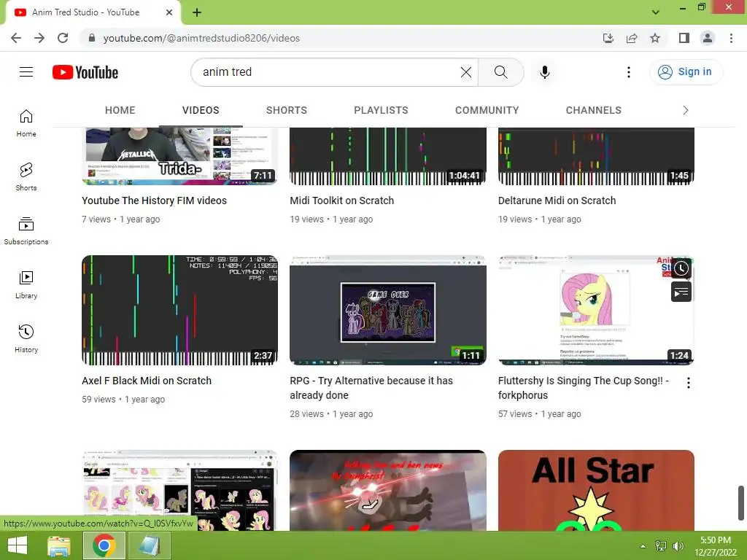The height and width of the screenshot is (560, 747).
Task: Click Watch later icon on Fluttershy thumbnail
Action: 681,268
